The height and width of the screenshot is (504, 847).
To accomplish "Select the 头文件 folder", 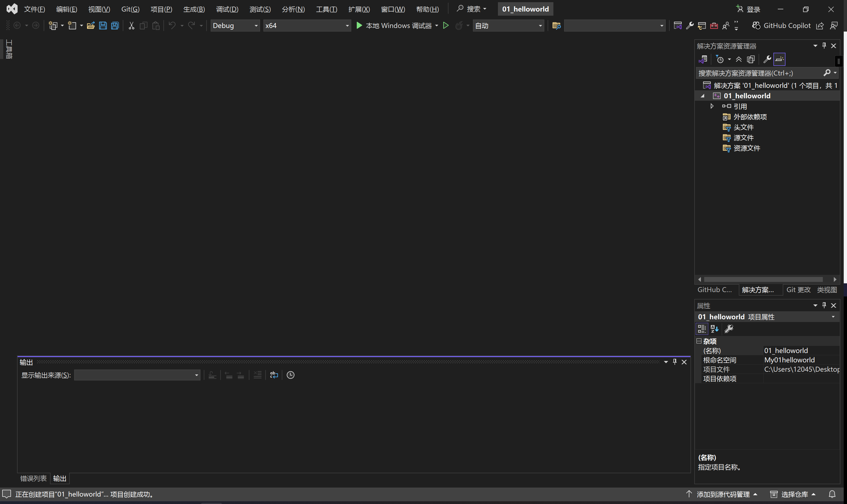I will click(x=743, y=127).
